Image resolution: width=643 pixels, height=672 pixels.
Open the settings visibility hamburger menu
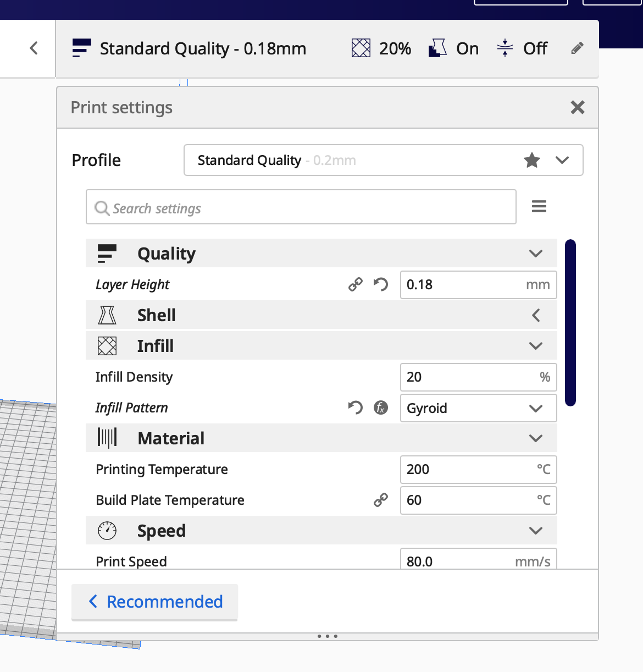[539, 206]
